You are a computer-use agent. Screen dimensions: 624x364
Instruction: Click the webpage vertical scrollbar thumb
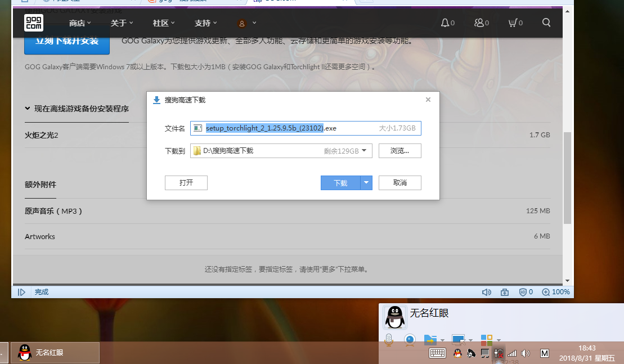click(568, 178)
